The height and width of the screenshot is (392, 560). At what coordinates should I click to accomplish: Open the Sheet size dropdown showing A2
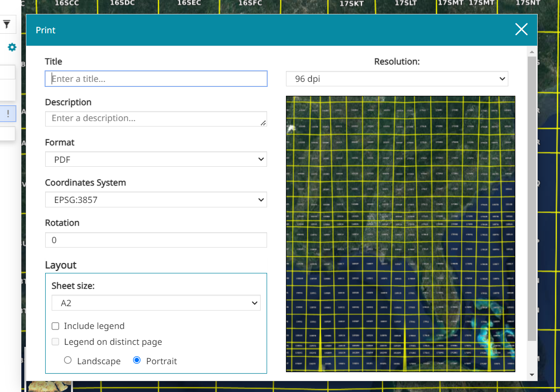coord(156,303)
